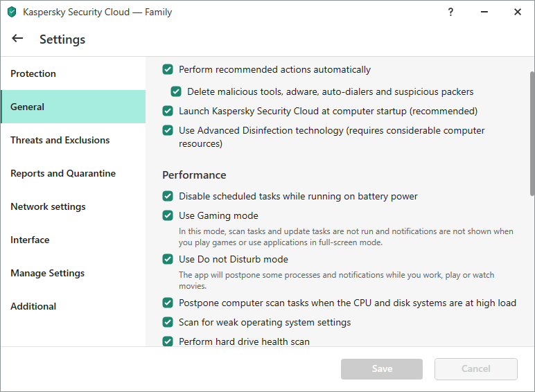Click the Gaming mode description text
Screen dimensions: 535x392
click(x=346, y=237)
